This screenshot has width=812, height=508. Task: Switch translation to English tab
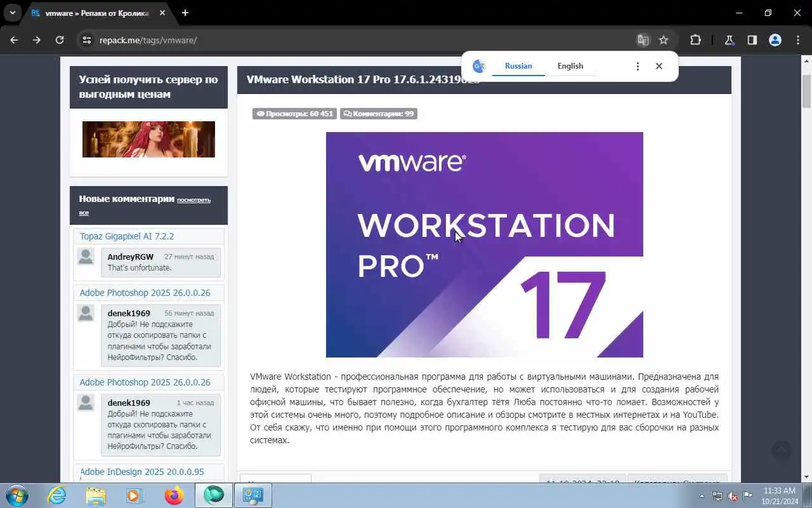click(x=570, y=66)
